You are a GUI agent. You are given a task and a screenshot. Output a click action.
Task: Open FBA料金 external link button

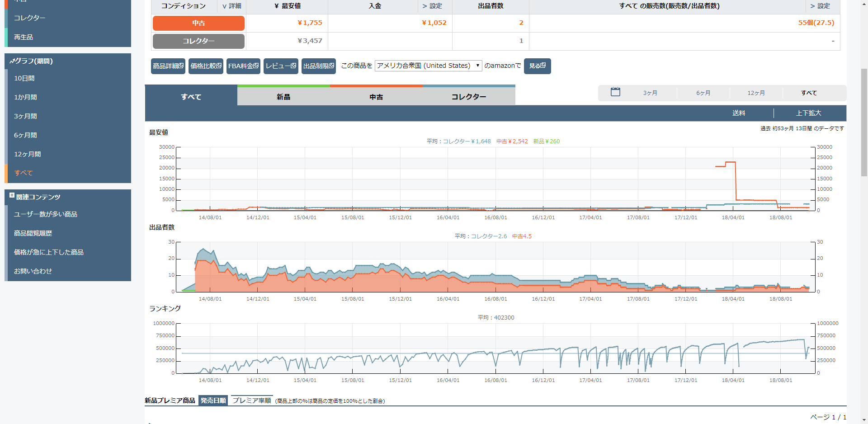coord(243,66)
